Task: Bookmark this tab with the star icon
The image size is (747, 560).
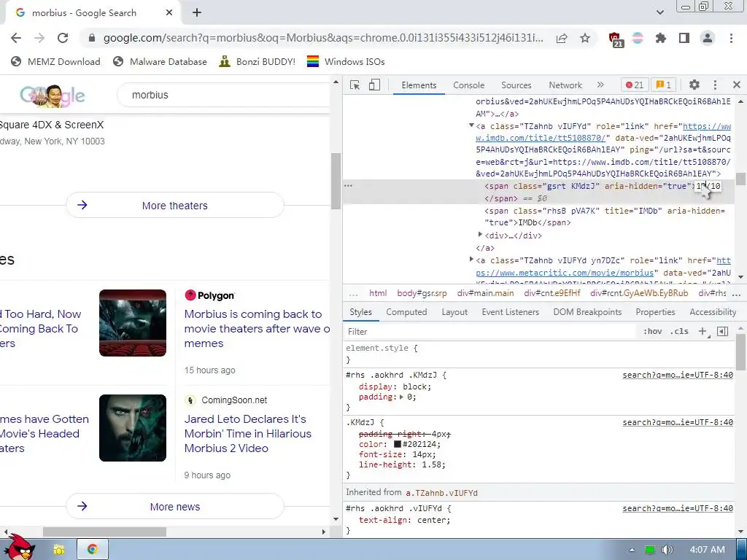Action: coord(585,38)
